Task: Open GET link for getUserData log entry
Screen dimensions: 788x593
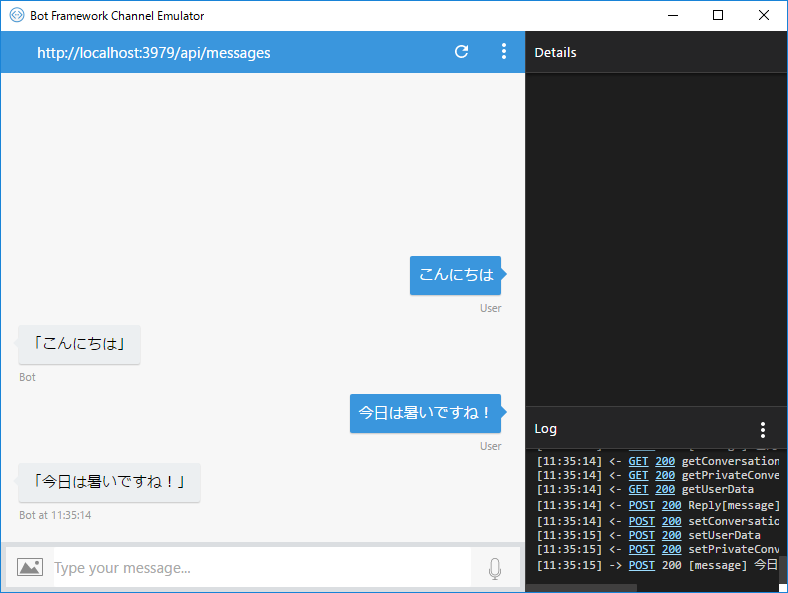Action: (638, 489)
